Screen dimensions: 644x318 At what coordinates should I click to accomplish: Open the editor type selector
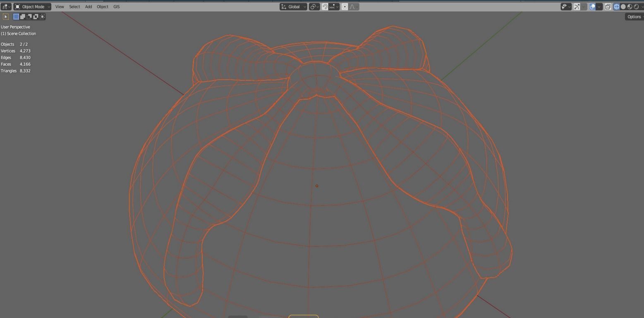tap(6, 7)
